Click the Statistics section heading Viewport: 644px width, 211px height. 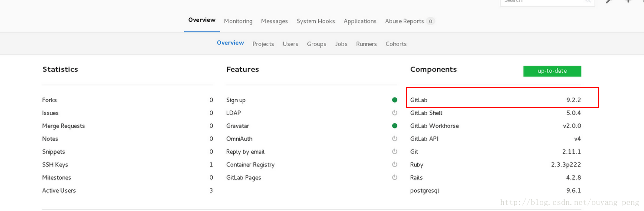[60, 69]
